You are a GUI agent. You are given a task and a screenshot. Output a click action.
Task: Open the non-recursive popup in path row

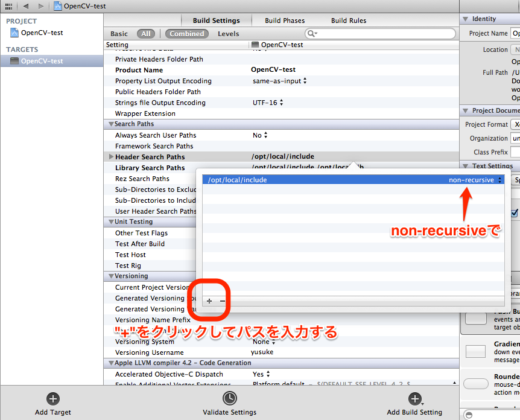[x=475, y=180]
